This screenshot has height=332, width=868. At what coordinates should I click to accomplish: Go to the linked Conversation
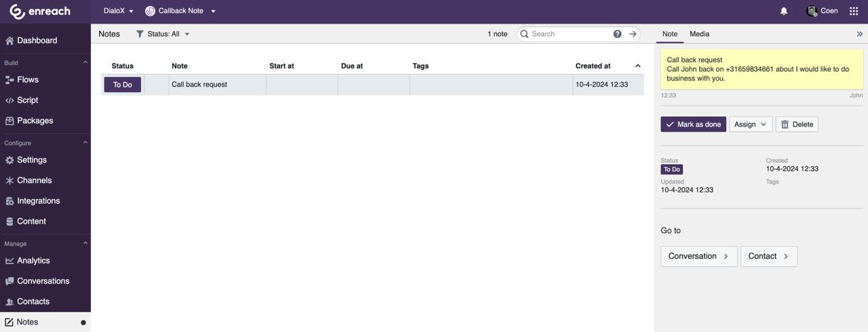coord(698,256)
